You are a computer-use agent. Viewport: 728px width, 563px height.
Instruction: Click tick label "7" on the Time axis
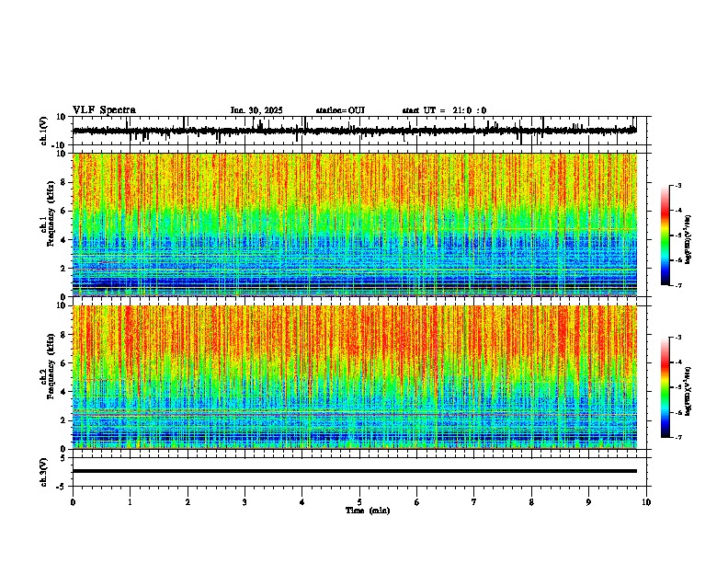pyautogui.click(x=474, y=502)
